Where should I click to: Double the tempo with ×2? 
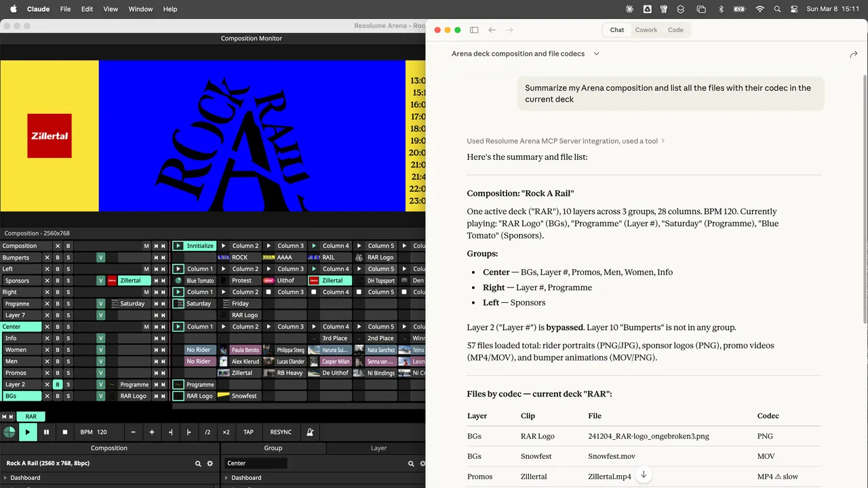[226, 432]
